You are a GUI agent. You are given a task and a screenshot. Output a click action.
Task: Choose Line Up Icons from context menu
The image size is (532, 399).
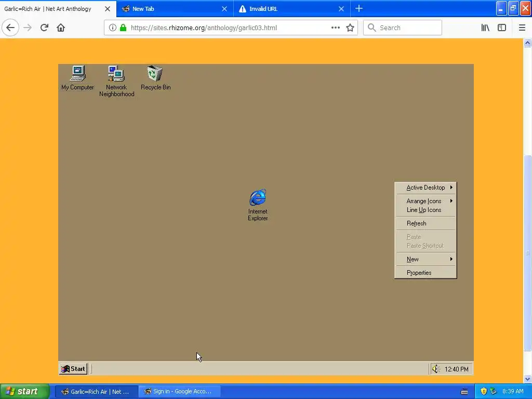pos(426,210)
